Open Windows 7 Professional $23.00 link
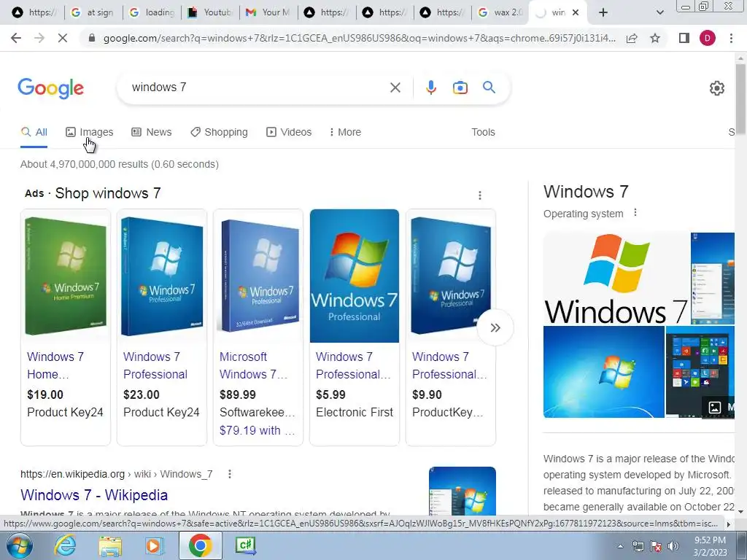Screen dimensions: 747x560 tap(155, 365)
